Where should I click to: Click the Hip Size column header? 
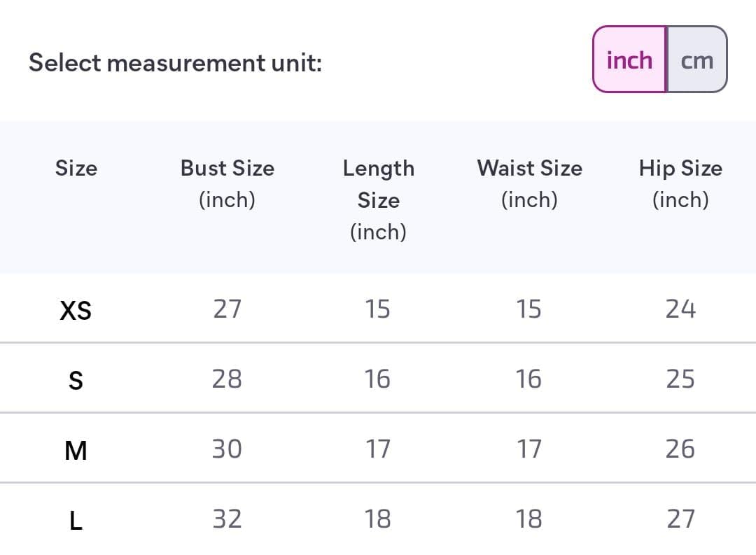[680, 183]
